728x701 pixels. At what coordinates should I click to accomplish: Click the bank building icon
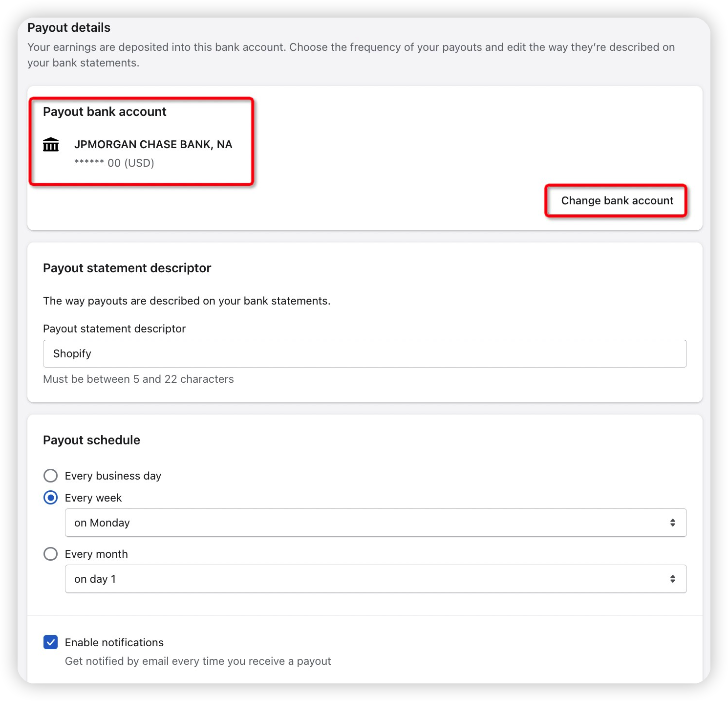(x=51, y=145)
